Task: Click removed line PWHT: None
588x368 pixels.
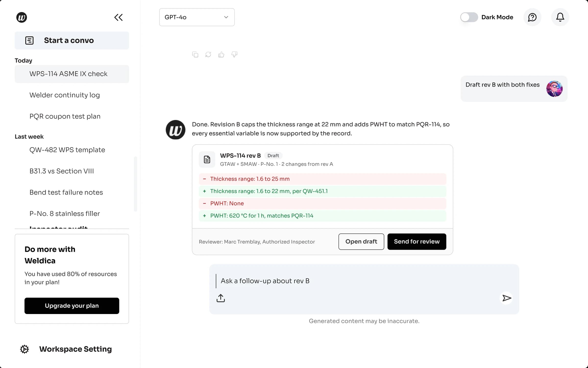Action: 322,204
